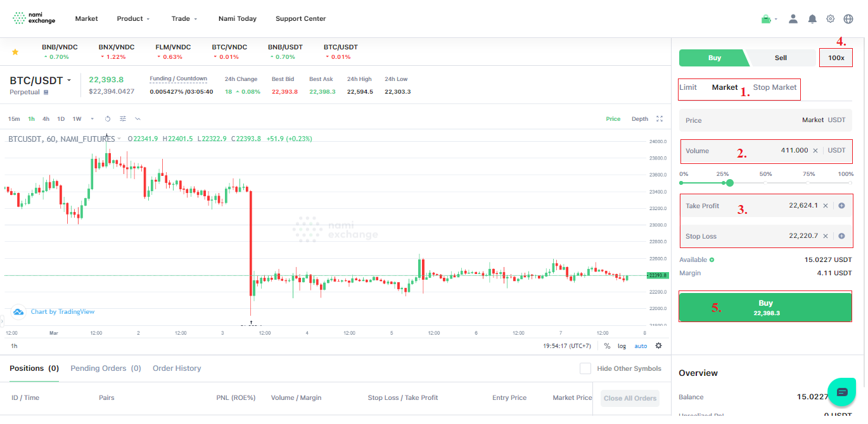Open the Nami Exchange logo home link
Image resolution: width=868 pixels, height=424 pixels.
(x=34, y=18)
